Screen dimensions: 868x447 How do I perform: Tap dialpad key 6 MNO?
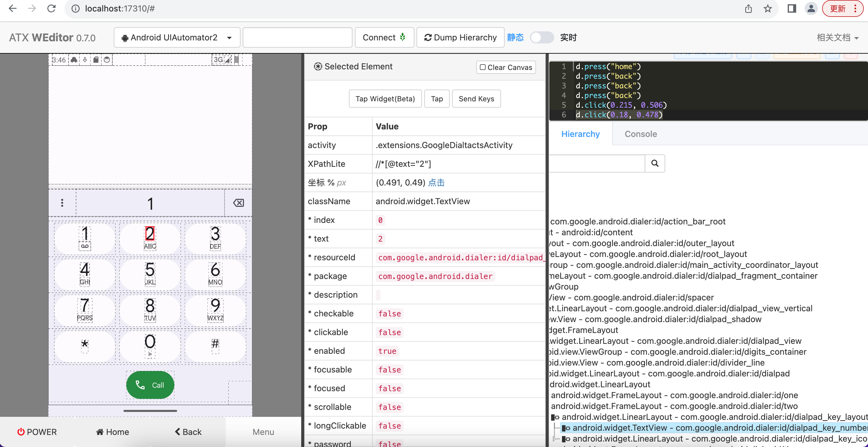215,274
